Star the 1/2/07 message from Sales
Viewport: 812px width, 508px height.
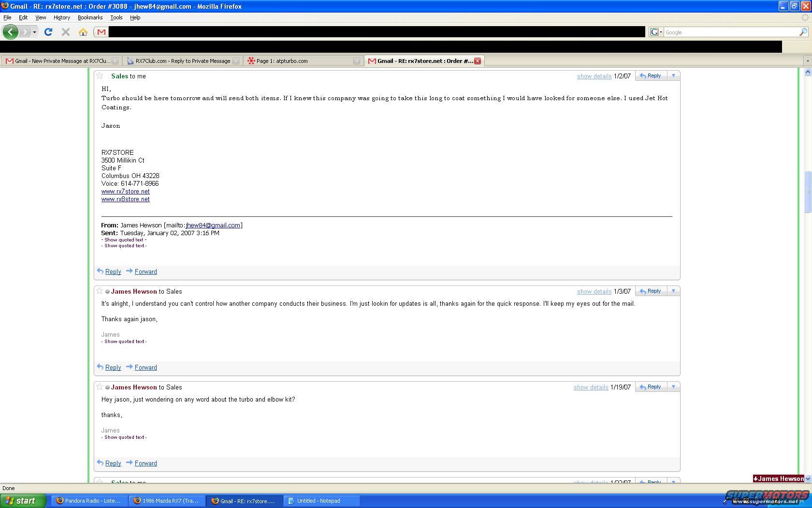[x=100, y=75]
